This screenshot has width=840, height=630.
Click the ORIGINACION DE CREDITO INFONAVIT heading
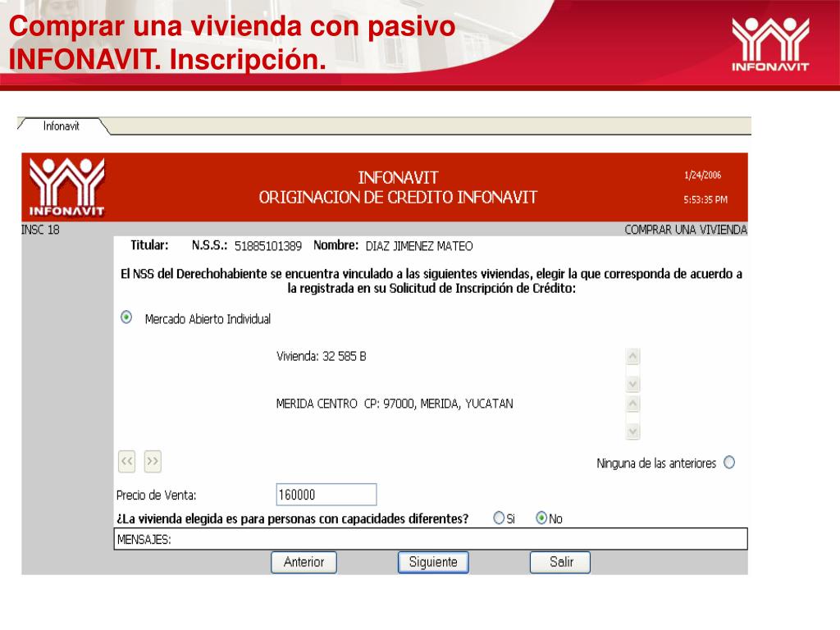[398, 197]
